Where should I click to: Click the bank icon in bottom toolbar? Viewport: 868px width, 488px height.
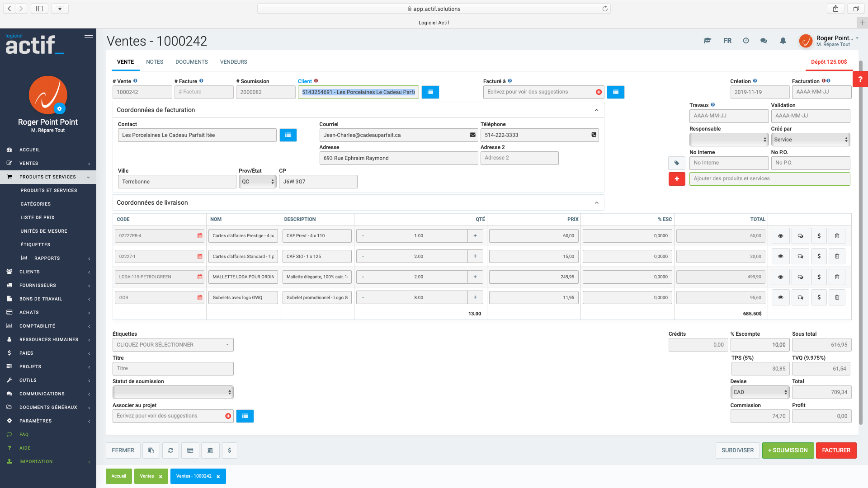coord(210,450)
